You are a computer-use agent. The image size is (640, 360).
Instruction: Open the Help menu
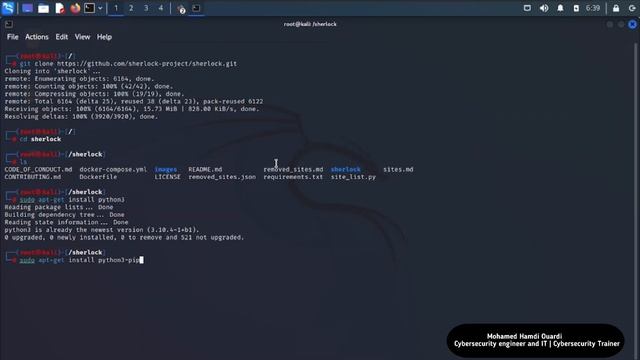click(104, 37)
